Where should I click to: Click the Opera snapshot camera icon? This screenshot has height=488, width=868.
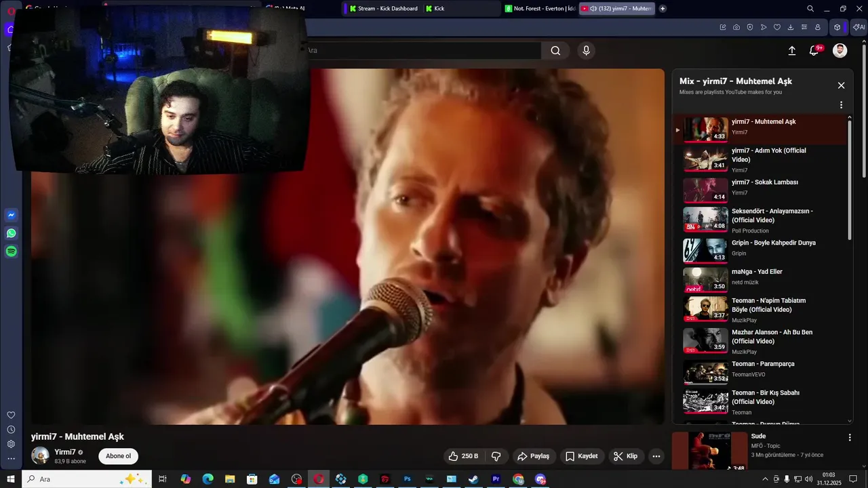pos(736,27)
